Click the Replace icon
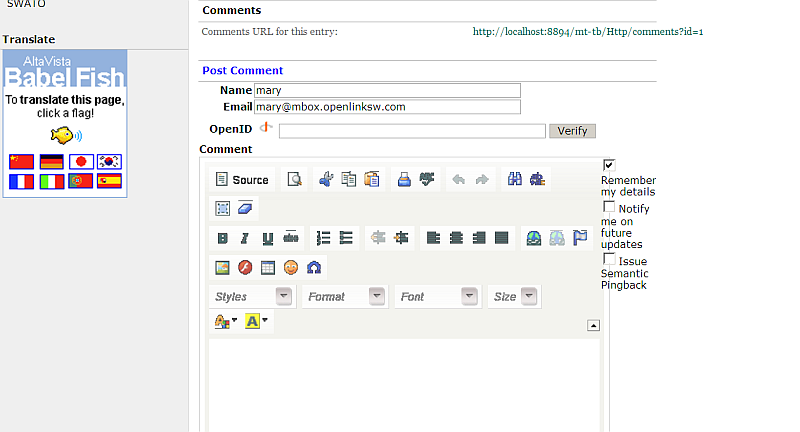 coord(537,180)
